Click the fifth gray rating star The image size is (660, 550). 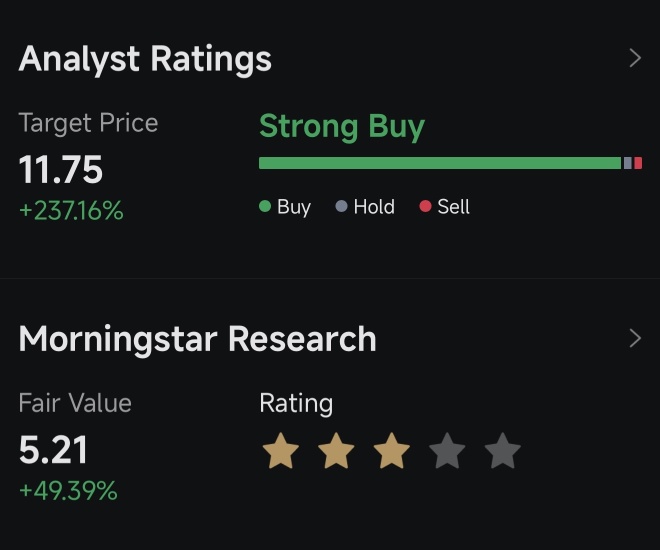pyautogui.click(x=502, y=452)
